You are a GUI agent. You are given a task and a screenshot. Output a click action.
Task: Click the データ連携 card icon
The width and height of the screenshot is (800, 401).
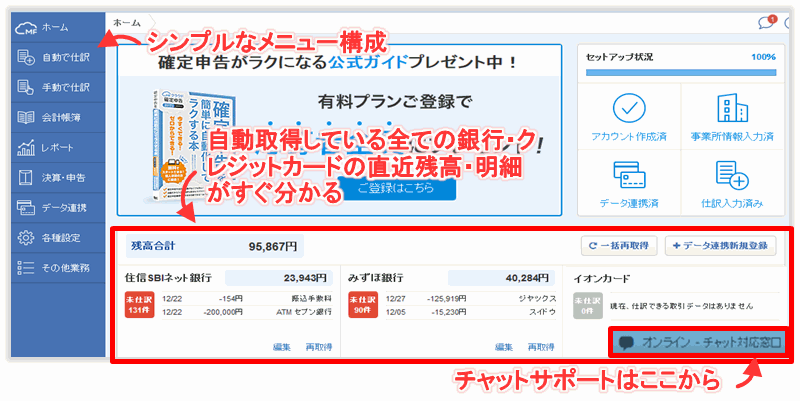tap(26, 208)
